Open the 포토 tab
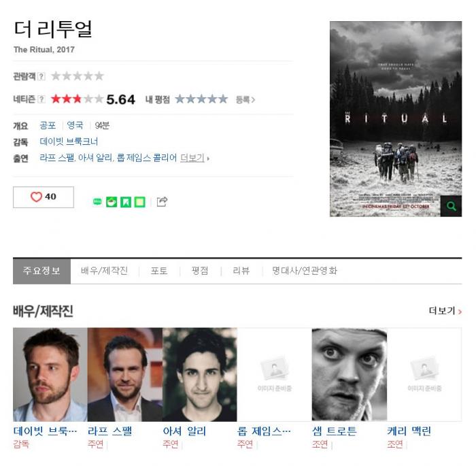Viewport: 476px width, 466px height. point(159,271)
